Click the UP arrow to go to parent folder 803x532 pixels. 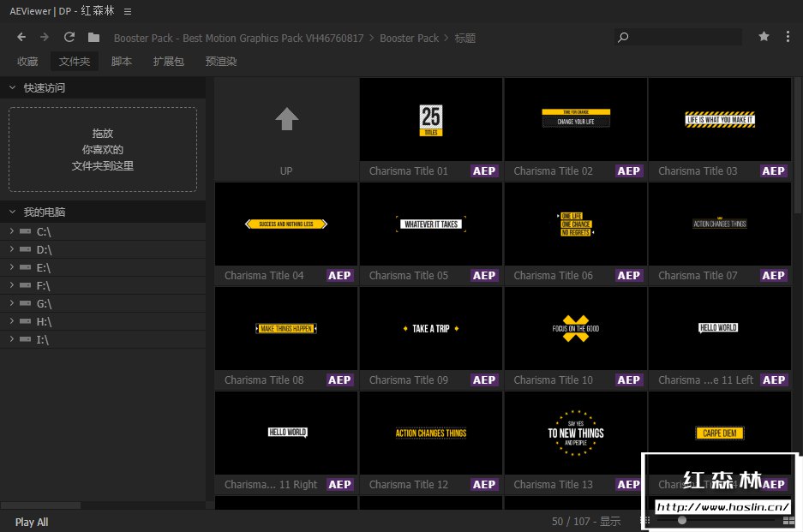(287, 119)
